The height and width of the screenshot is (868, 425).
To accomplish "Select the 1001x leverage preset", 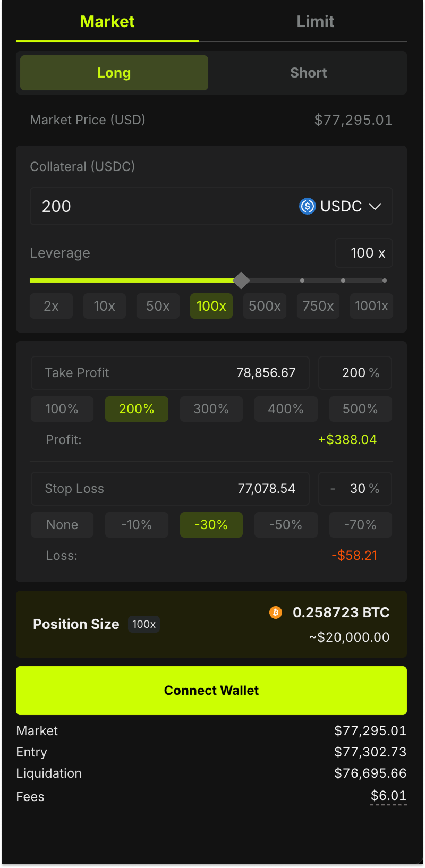I will [371, 306].
